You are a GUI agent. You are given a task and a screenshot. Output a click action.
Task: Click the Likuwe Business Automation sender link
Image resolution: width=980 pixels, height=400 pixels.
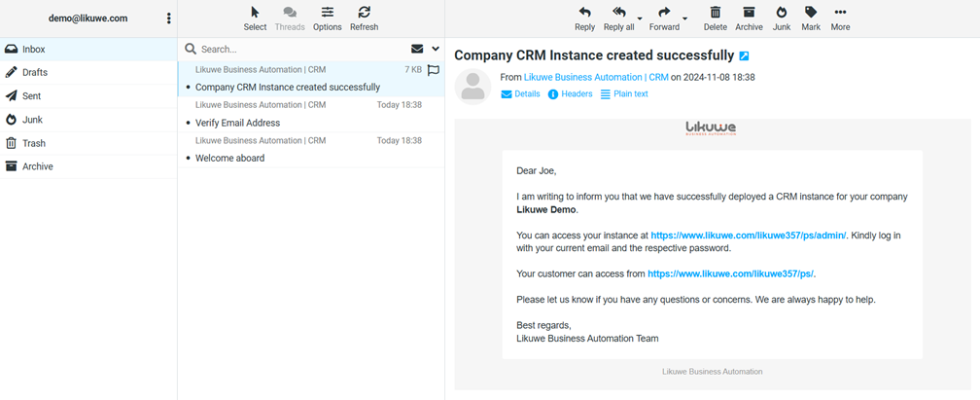596,77
